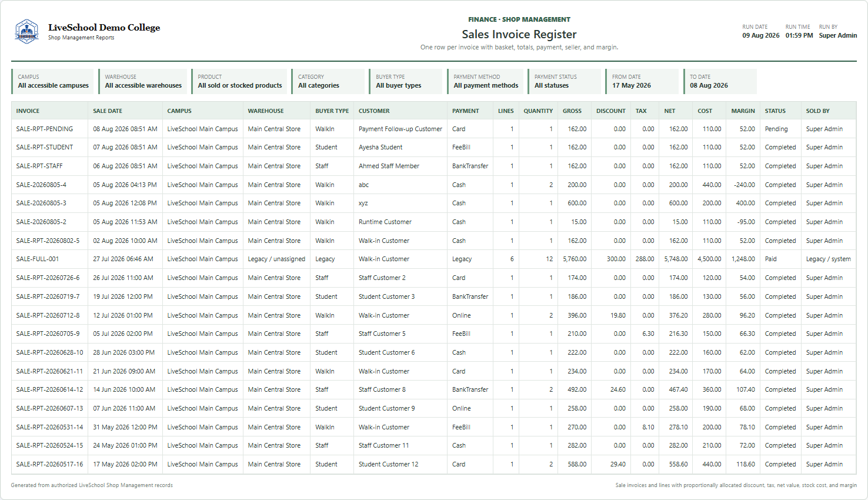Select invoice SALE-20260805-4
Viewport: 868px width, 500px height.
click(41, 185)
